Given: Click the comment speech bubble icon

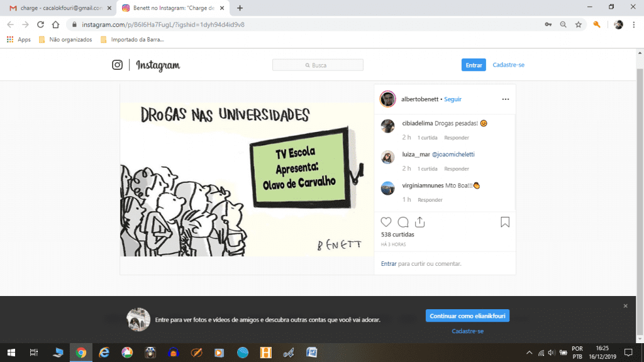Looking at the screenshot, I should point(403,222).
